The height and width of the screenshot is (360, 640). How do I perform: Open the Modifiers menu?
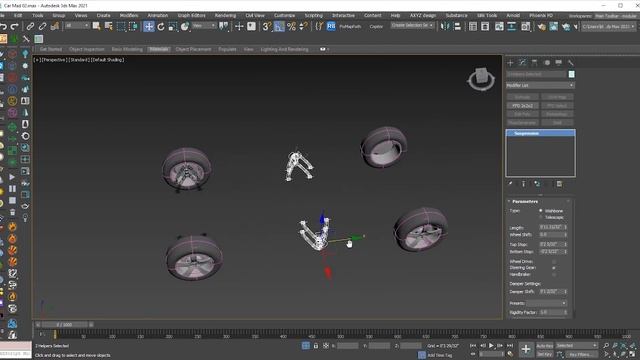point(129,16)
